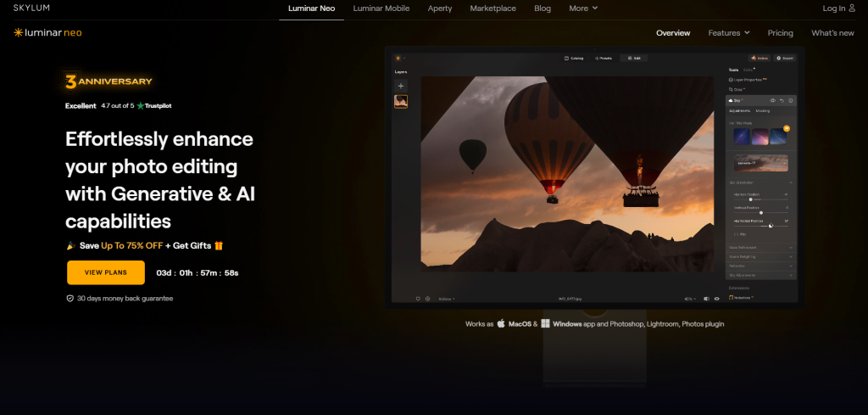Enable the Flip checkbox

pos(736,234)
